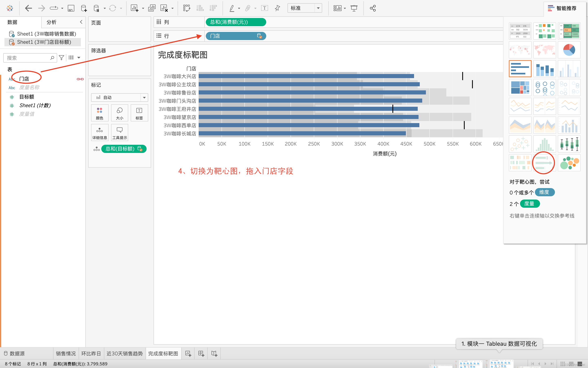The width and height of the screenshot is (588, 368).
Task: Expand highlight pen dropdown arrow
Action: click(239, 9)
